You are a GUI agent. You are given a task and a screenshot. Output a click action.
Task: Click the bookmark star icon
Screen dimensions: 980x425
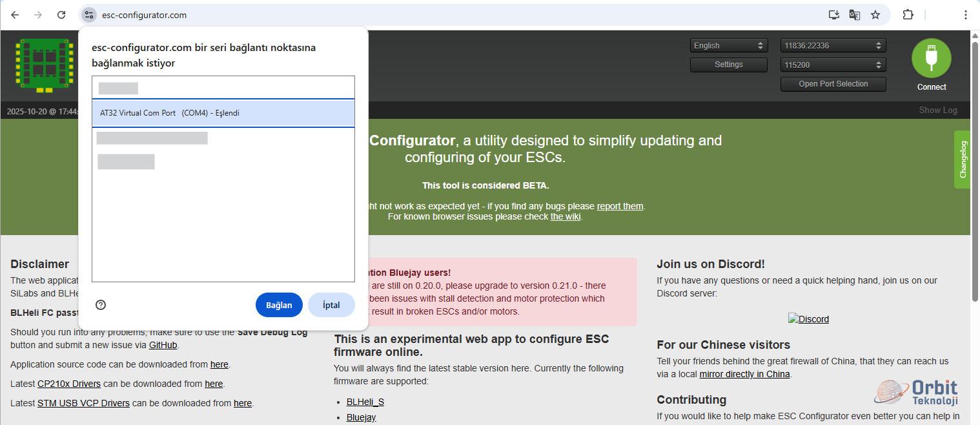[x=875, y=15]
